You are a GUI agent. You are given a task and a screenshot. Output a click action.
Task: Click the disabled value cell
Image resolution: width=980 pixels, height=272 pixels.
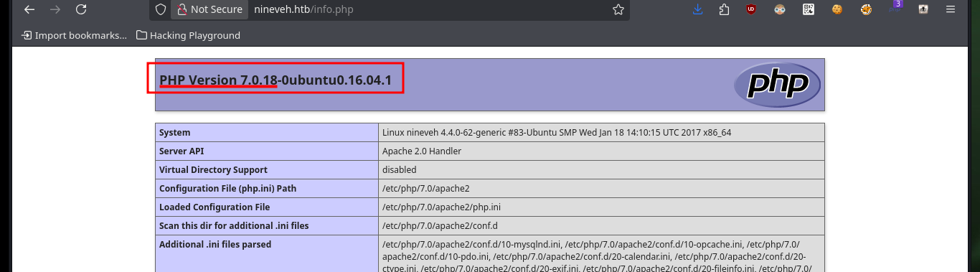pyautogui.click(x=601, y=170)
